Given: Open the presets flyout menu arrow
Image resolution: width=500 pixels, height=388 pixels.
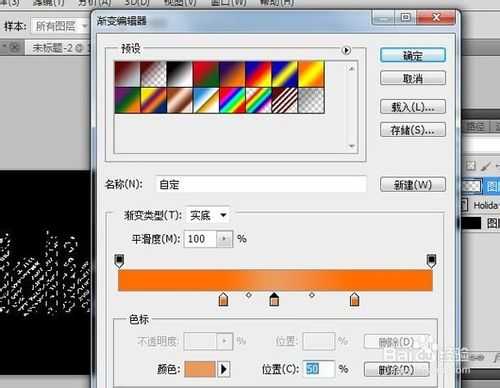Looking at the screenshot, I should 346,50.
